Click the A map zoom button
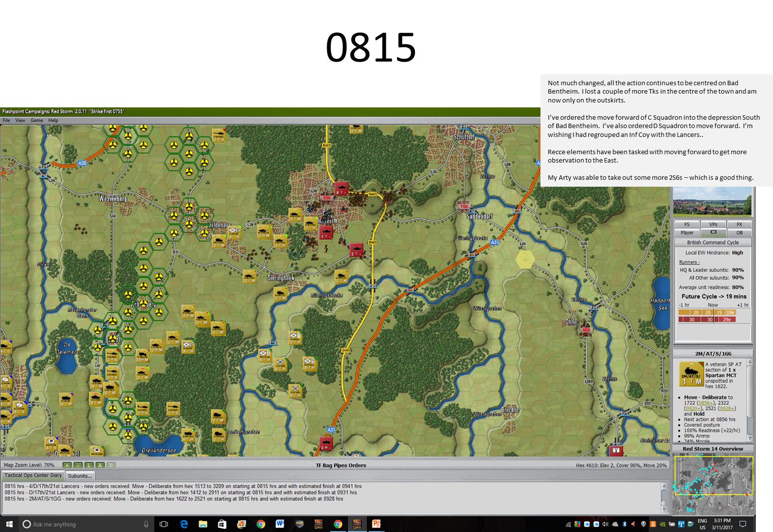Screen dimensions: 773x532 [100, 465]
